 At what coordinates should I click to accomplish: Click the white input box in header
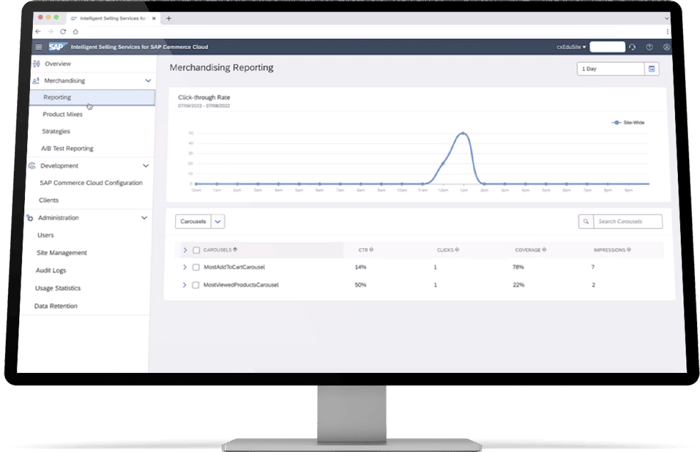click(x=607, y=47)
